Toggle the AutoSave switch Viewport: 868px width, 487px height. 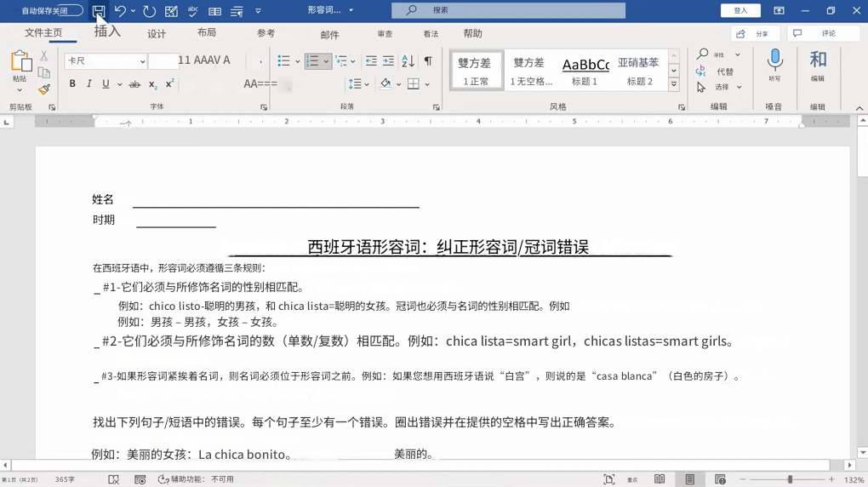pyautogui.click(x=72, y=10)
